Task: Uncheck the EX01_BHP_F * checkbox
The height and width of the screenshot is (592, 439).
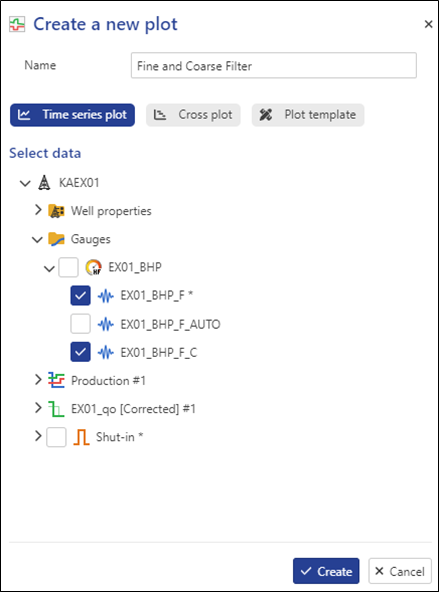Action: (80, 296)
